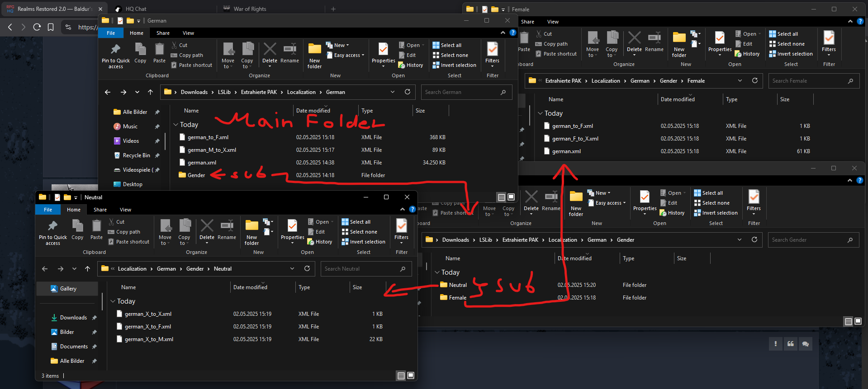
Task: Click Delete icon in Female window
Action: (x=634, y=41)
